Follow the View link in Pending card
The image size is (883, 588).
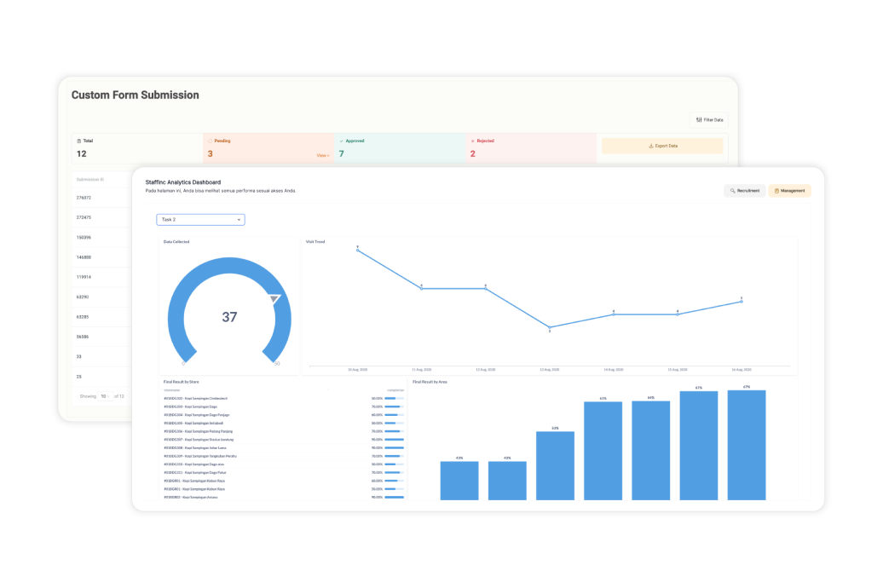pos(323,155)
